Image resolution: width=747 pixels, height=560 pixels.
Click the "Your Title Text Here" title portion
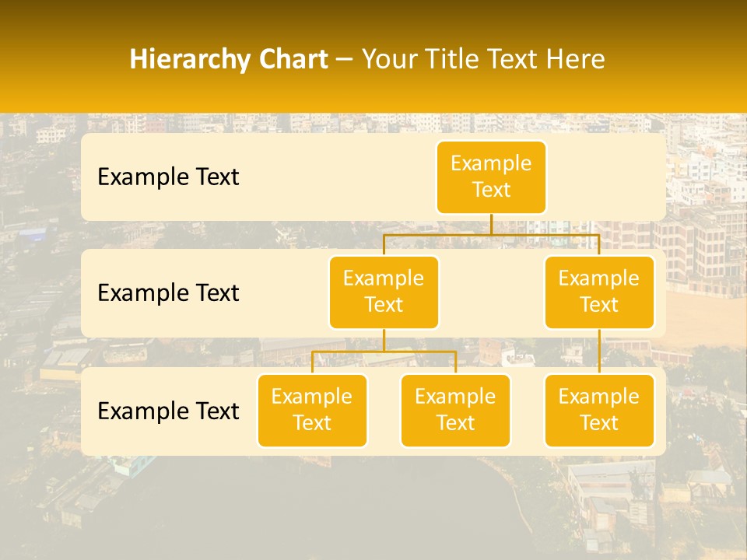point(482,59)
